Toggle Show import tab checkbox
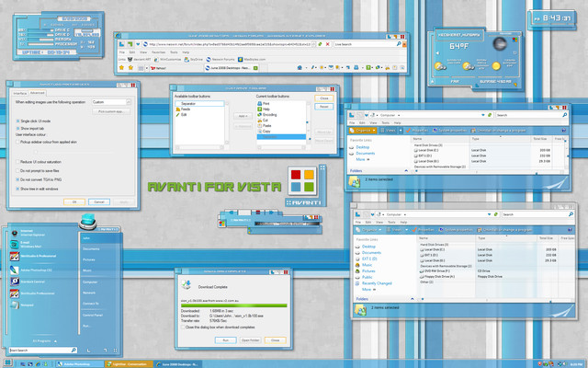Screen dimensions: 588x368 (x=17, y=128)
